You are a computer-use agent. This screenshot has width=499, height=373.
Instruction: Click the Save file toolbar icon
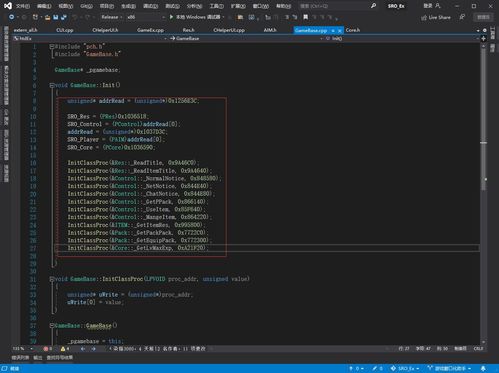[x=56, y=17]
